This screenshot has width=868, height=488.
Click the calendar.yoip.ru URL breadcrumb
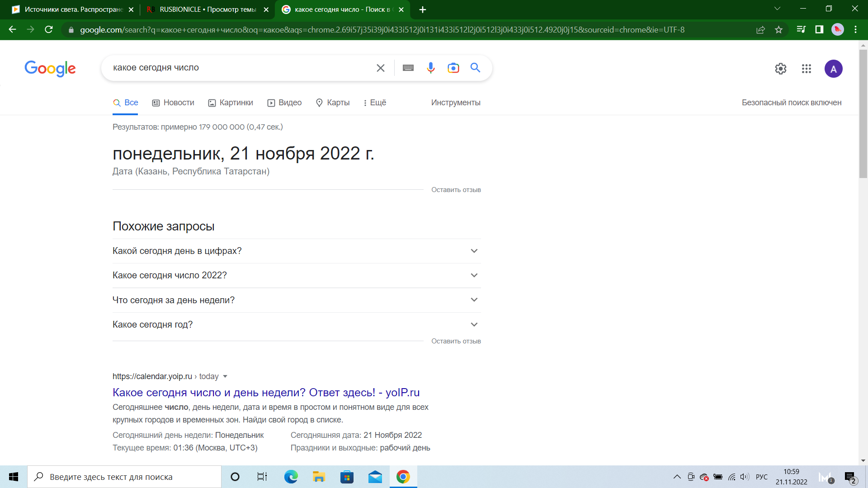tap(165, 376)
